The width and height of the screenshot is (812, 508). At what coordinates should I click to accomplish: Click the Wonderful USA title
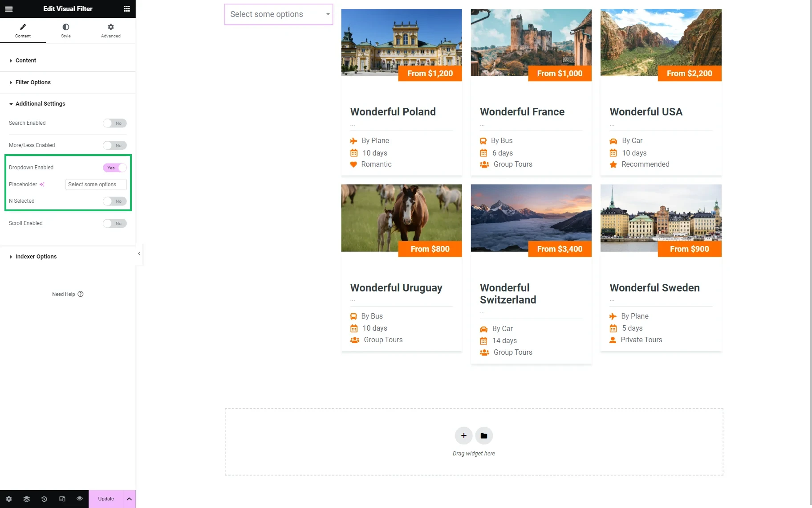point(646,112)
